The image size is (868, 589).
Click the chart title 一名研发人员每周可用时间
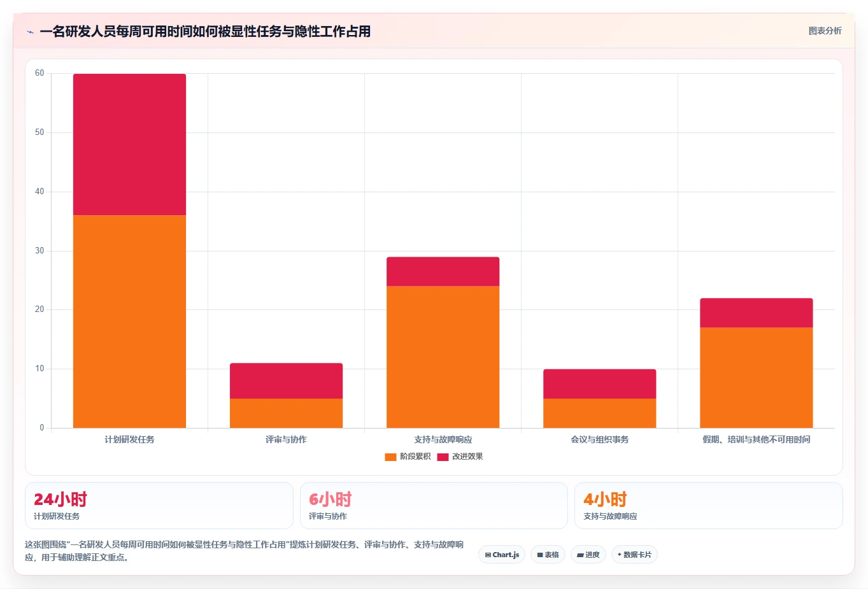coord(205,31)
